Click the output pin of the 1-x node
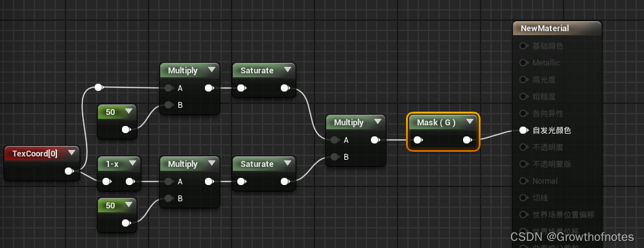The height and width of the screenshot is (248, 644). [130, 181]
